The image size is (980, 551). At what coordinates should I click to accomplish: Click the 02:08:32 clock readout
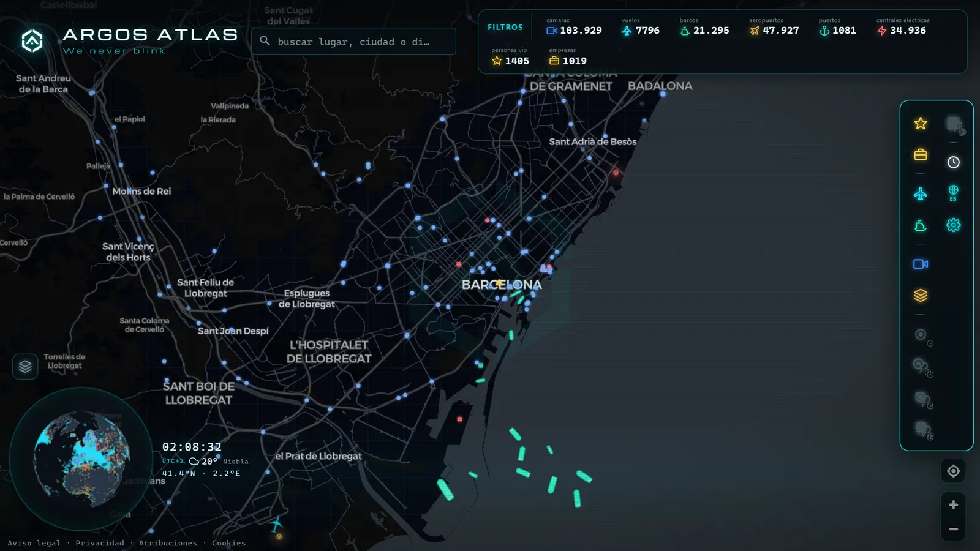pyautogui.click(x=192, y=447)
